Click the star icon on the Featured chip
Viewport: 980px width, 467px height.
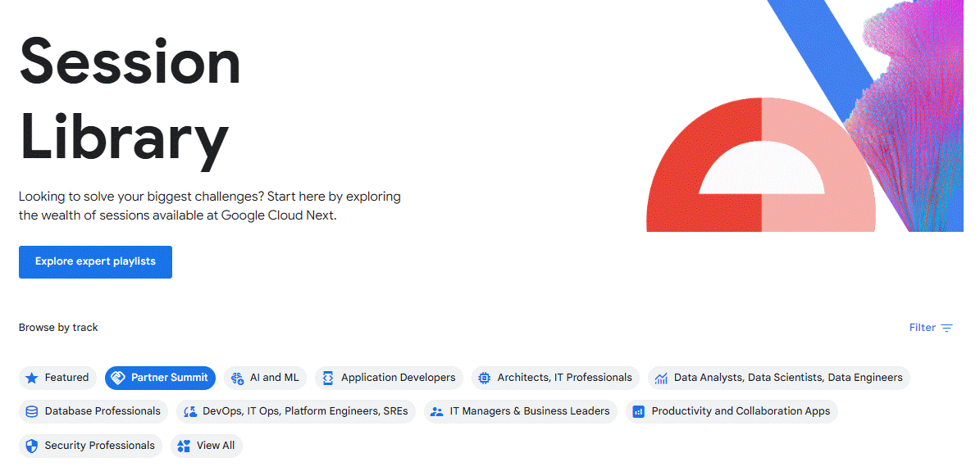click(x=32, y=378)
